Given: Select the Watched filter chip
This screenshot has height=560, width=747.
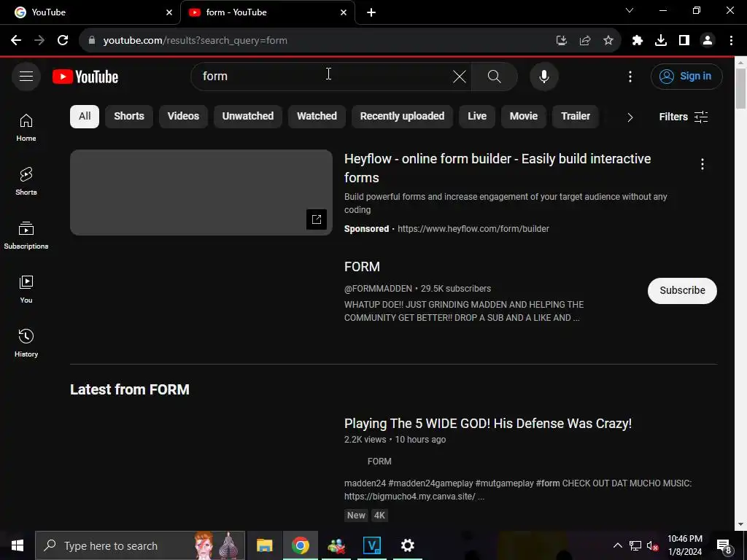Looking at the screenshot, I should pyautogui.click(x=317, y=117).
